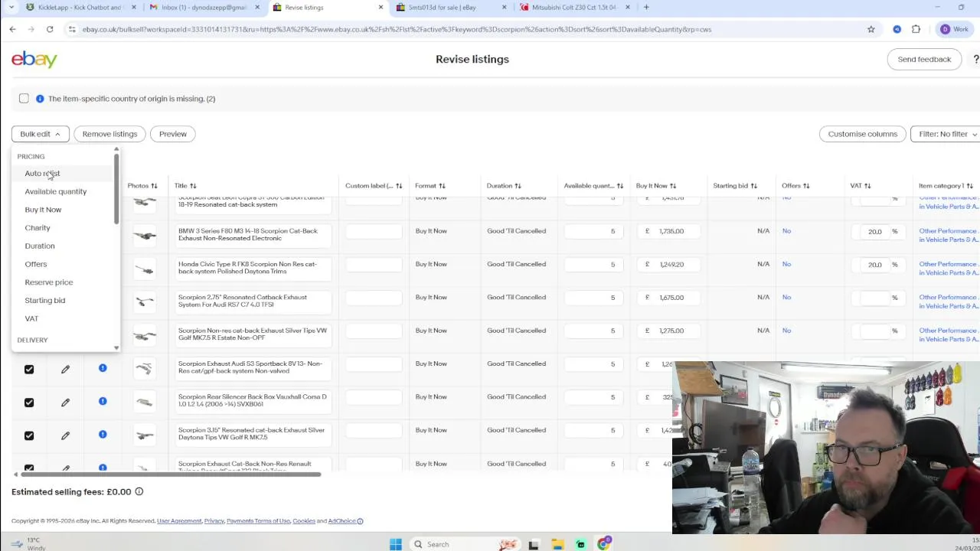Click the Remove listings button
Screen dimensions: 980x551
pos(109,134)
